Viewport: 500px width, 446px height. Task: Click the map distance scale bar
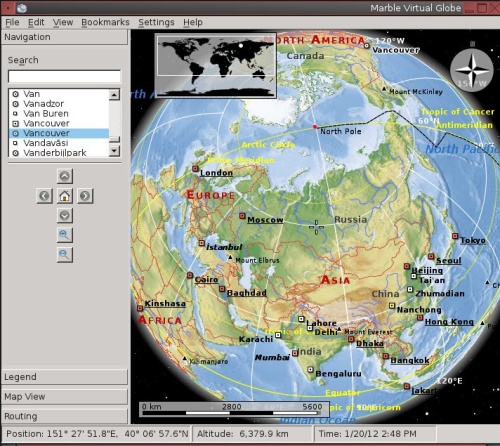coord(234,409)
